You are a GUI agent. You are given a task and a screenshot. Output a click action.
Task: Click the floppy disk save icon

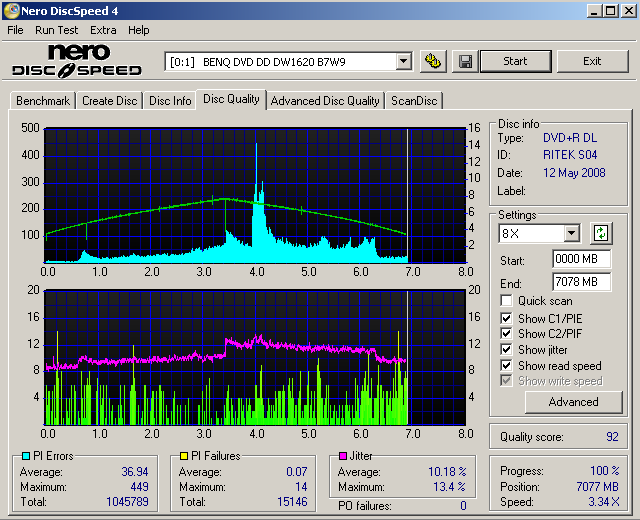pyautogui.click(x=465, y=62)
